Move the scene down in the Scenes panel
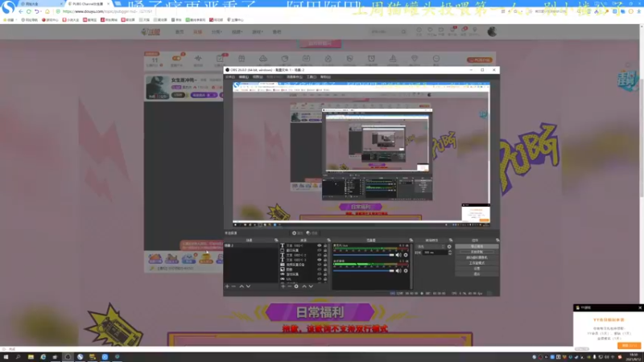644x362 pixels. coord(248,286)
